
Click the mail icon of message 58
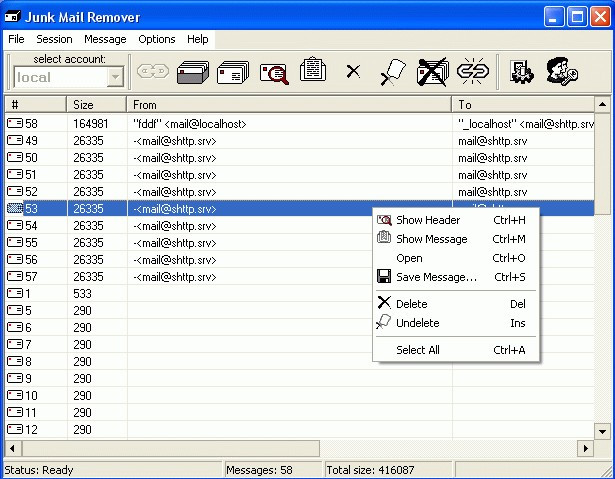point(15,124)
